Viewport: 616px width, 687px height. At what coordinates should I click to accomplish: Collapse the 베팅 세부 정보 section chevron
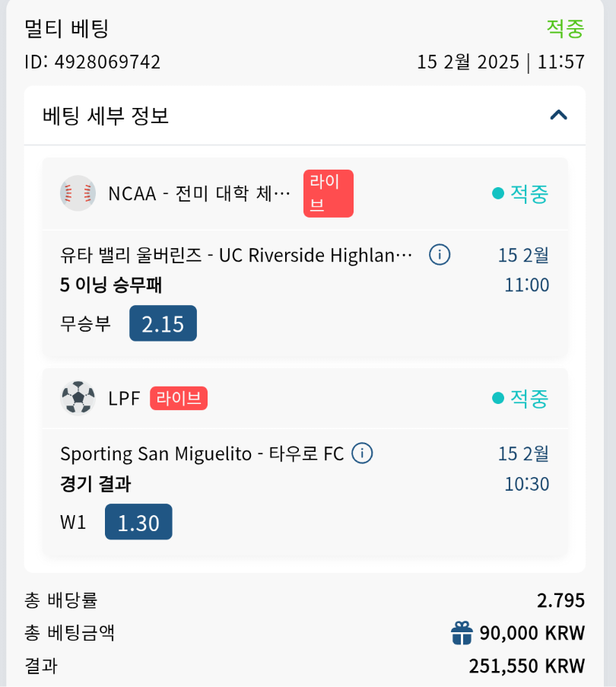click(x=558, y=116)
